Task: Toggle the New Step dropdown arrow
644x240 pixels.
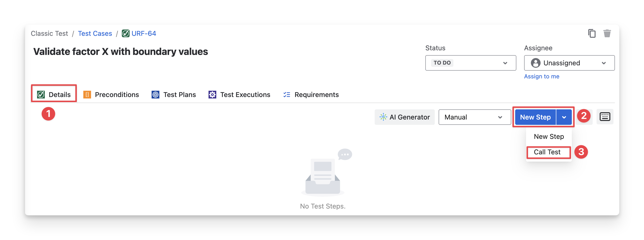Action: pos(564,117)
